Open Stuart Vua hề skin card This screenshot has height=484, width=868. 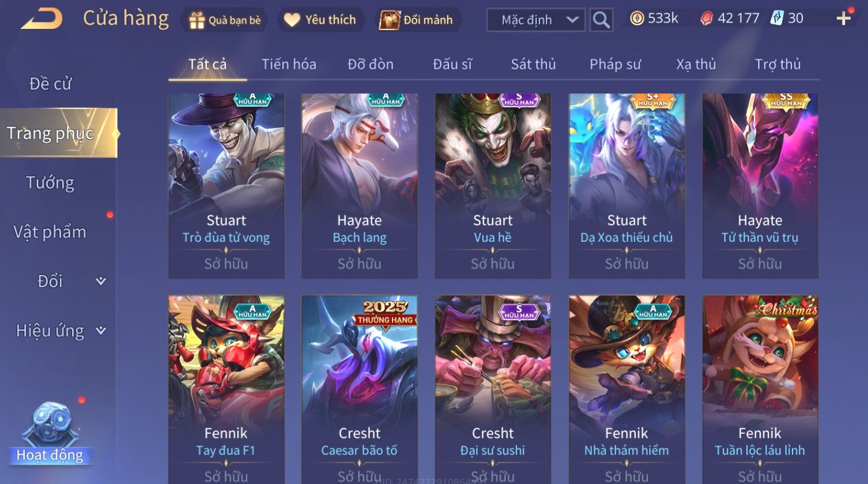[x=493, y=186]
